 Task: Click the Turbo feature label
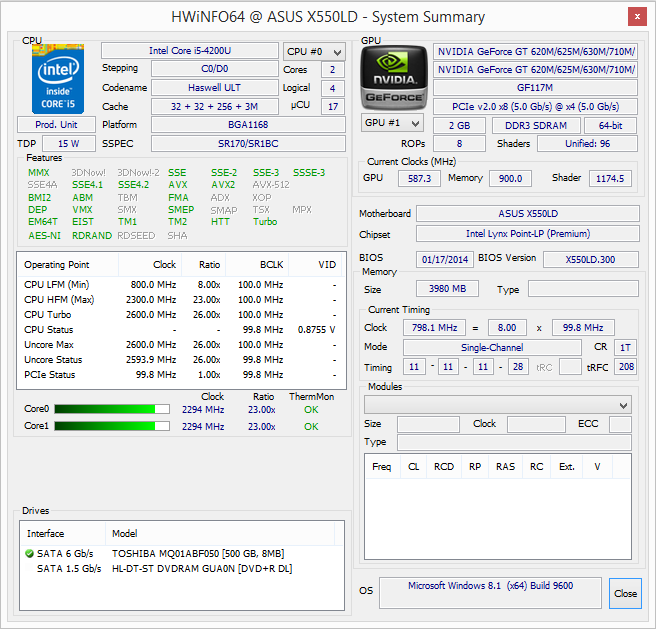click(x=265, y=222)
